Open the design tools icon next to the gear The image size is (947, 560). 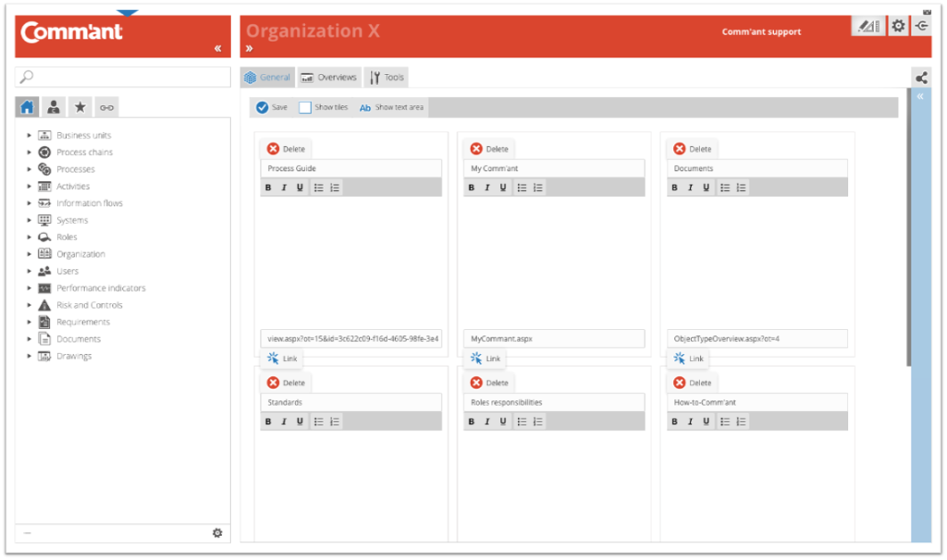point(867,25)
